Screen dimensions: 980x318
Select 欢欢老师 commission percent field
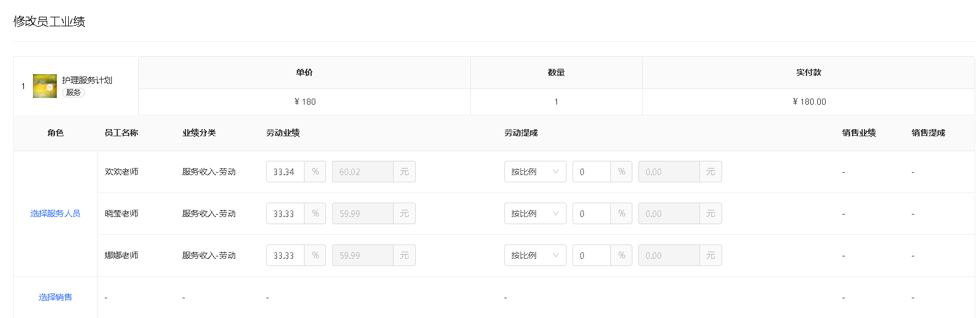tap(592, 172)
